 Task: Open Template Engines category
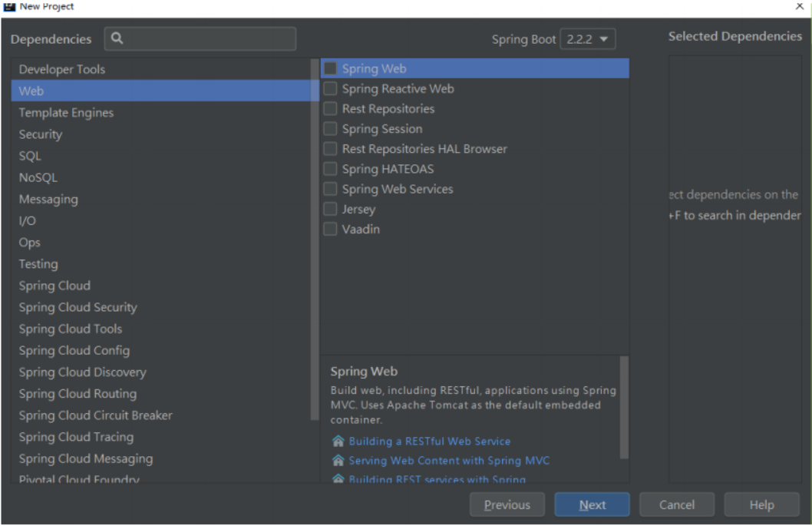161,112
